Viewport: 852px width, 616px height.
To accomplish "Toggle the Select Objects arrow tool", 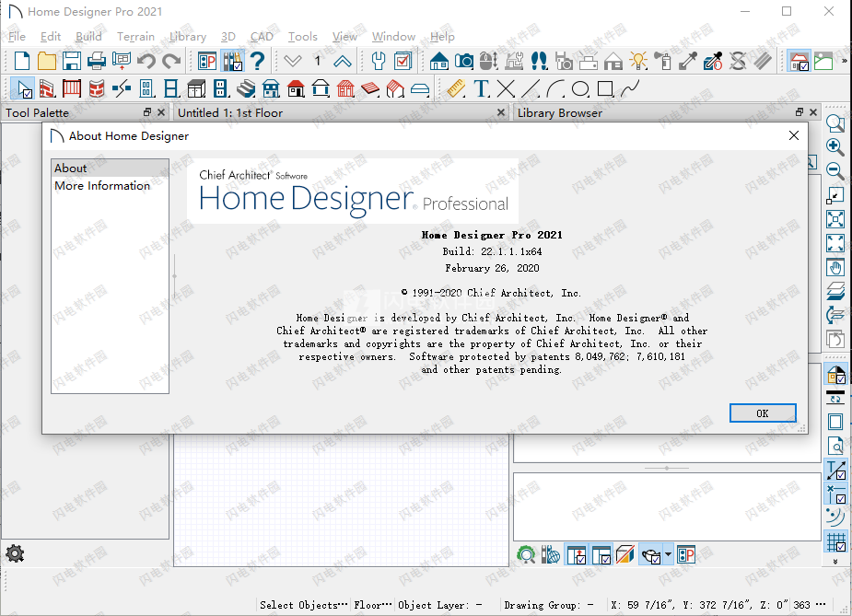I will pyautogui.click(x=22, y=88).
